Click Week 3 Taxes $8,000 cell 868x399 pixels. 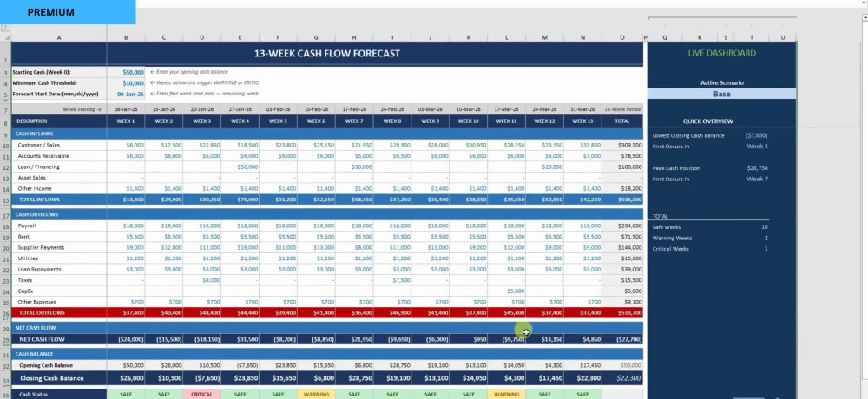pos(201,280)
